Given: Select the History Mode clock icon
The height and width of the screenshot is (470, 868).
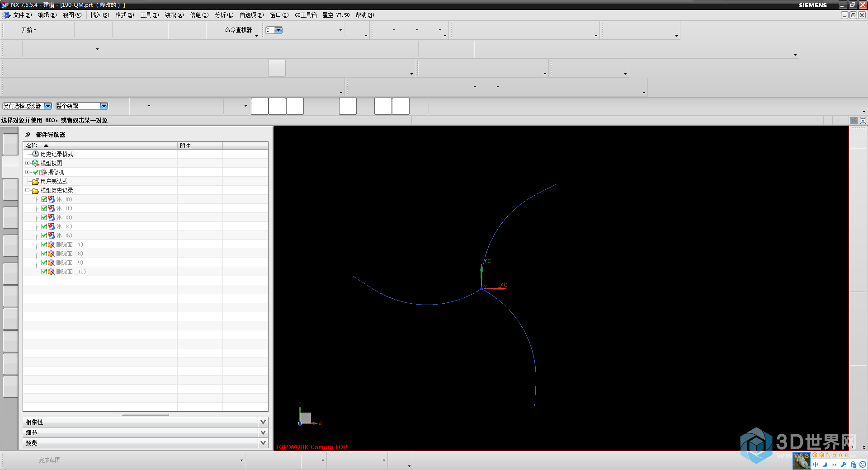Looking at the screenshot, I should 35,154.
